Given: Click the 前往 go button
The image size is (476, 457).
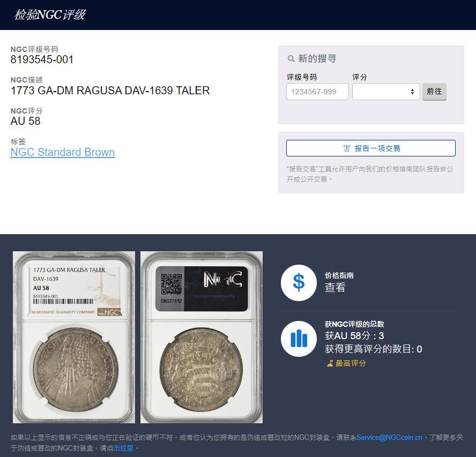Looking at the screenshot, I should [x=434, y=91].
